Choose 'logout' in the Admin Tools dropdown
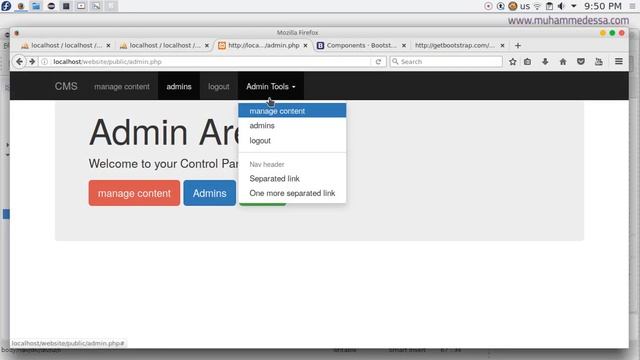The image size is (640, 360). click(x=292, y=140)
